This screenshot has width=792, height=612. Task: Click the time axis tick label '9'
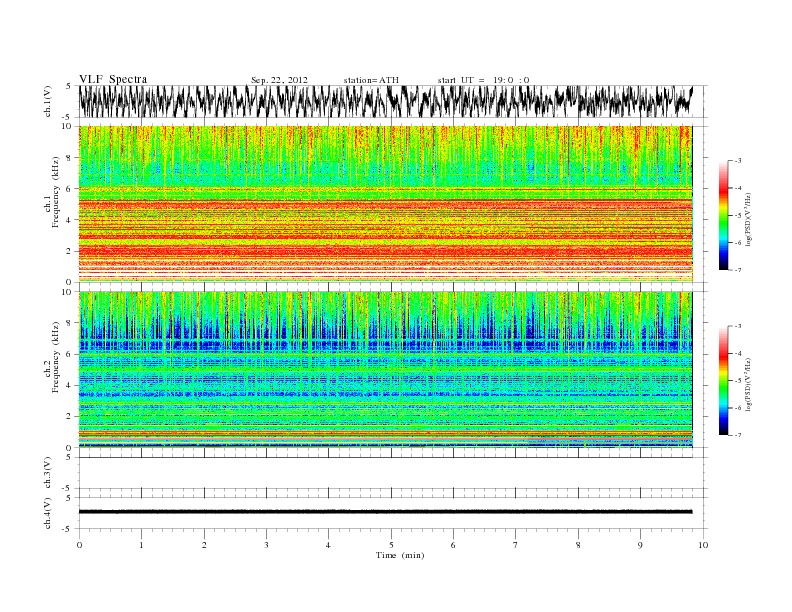click(641, 545)
